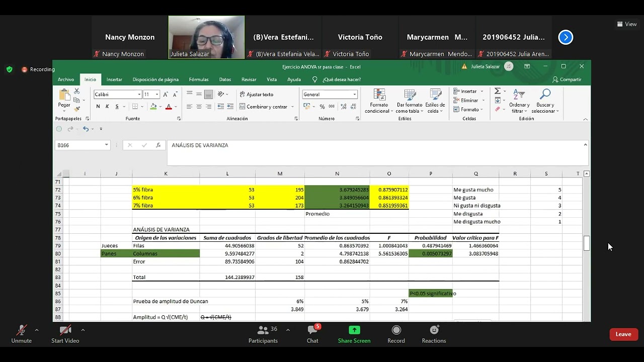Align cell content to the bottom
The image size is (644, 362).
pyautogui.click(x=208, y=94)
